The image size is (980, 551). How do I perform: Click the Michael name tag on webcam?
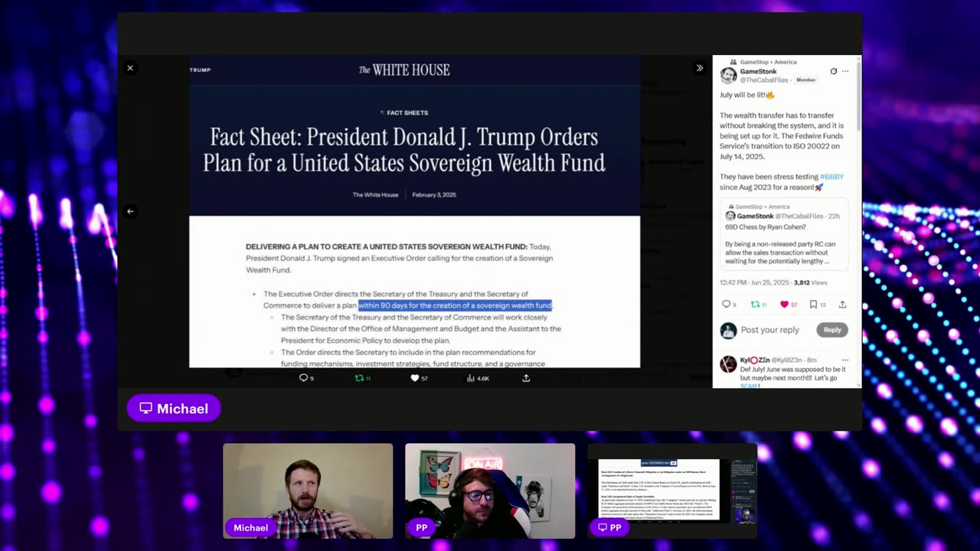[250, 527]
